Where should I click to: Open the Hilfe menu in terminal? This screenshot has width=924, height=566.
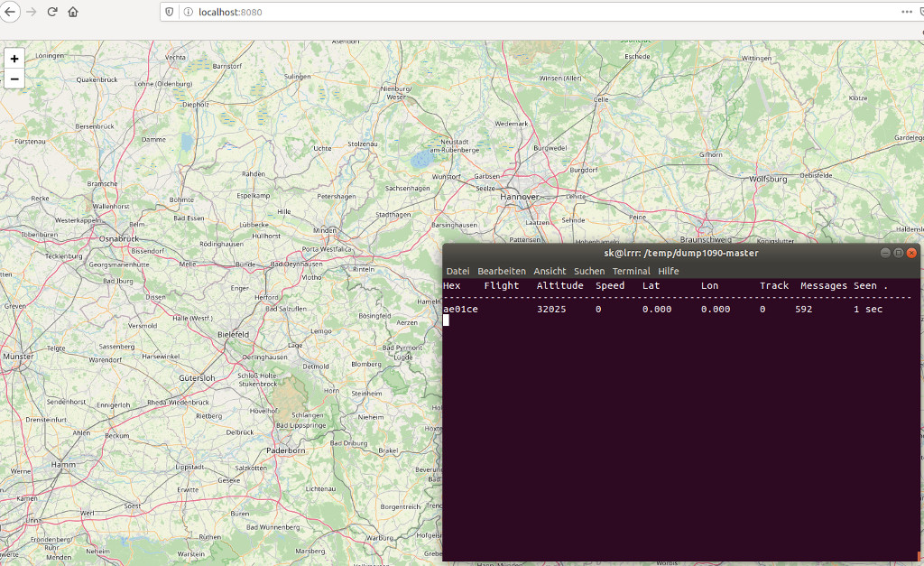click(669, 271)
